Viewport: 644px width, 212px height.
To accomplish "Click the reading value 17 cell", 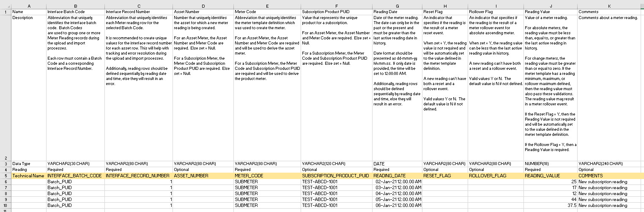I will pos(551,187).
